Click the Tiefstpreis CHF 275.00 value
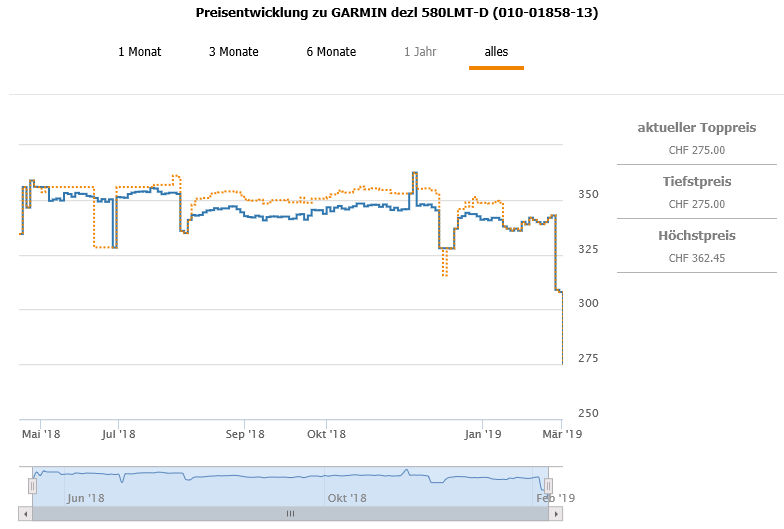784x529 pixels. coord(697,204)
